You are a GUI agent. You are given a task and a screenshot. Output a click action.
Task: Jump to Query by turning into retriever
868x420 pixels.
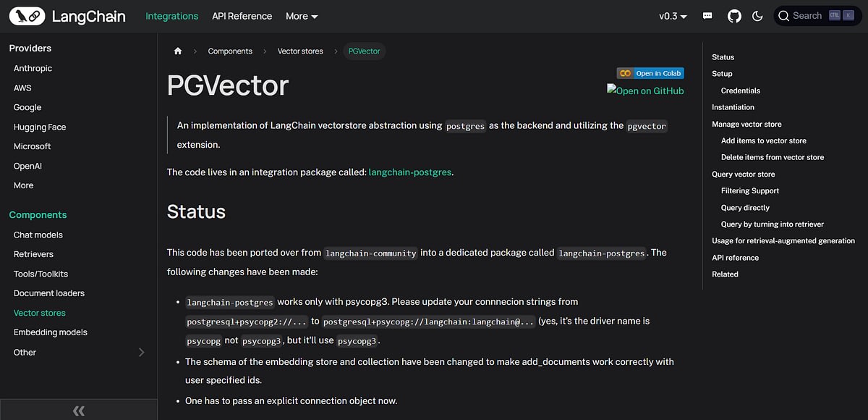click(x=773, y=224)
